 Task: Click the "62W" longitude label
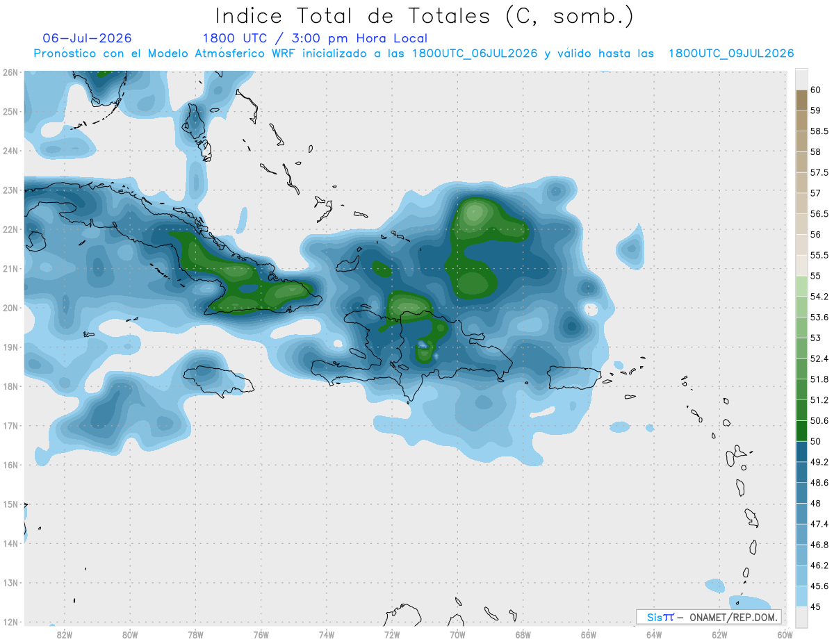point(719,634)
